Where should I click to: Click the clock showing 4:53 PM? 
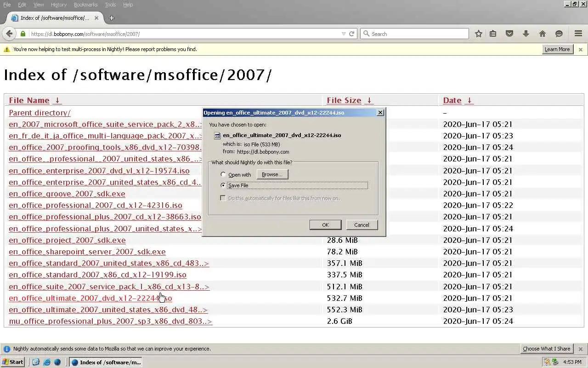tap(572, 362)
